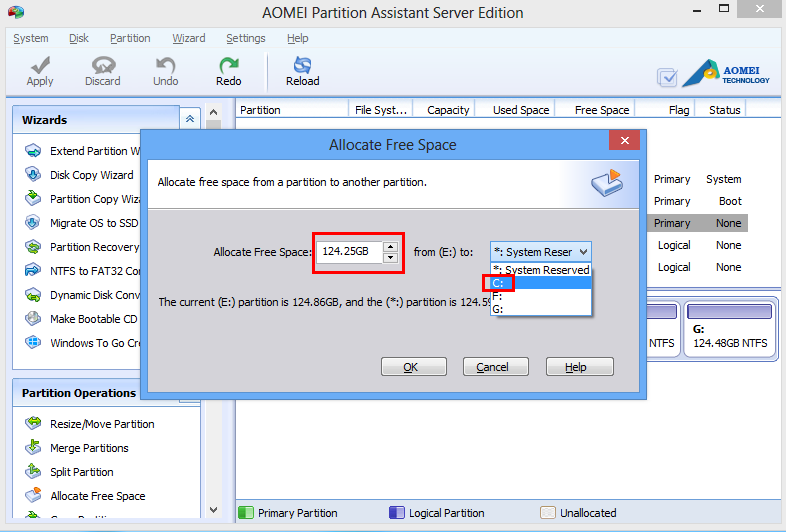Click the Redo green arrow icon
This screenshot has width=786, height=532.
[x=229, y=65]
